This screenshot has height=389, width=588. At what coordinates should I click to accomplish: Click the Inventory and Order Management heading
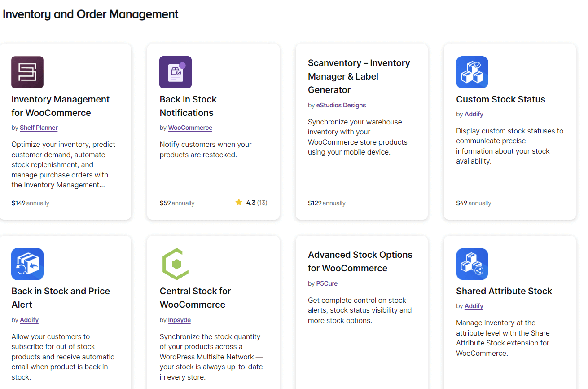[x=91, y=14]
